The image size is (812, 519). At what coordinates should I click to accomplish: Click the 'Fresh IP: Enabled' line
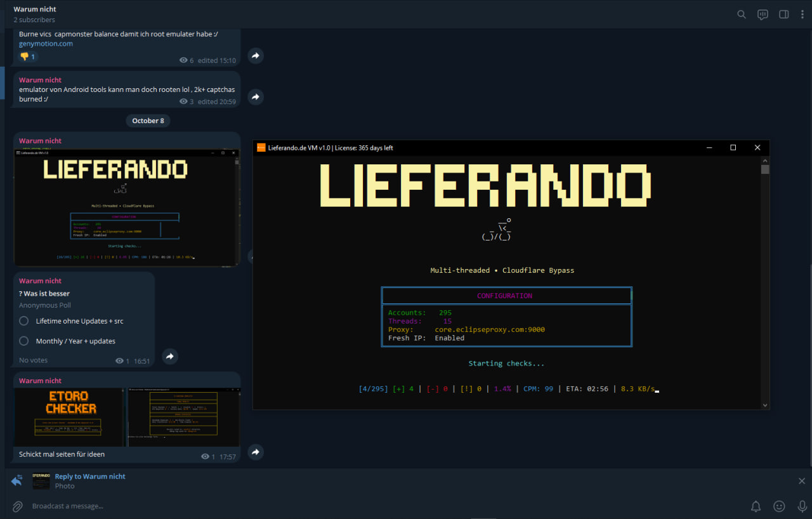point(426,338)
